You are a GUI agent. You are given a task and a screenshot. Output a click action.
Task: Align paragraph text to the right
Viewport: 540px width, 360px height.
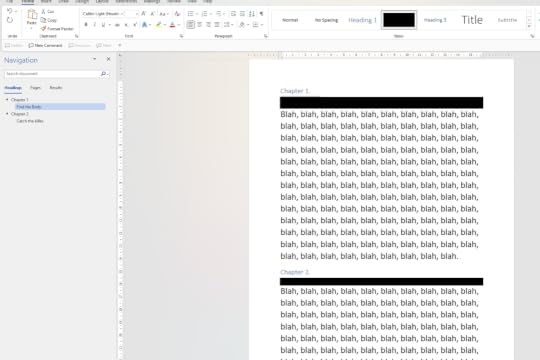pos(208,25)
